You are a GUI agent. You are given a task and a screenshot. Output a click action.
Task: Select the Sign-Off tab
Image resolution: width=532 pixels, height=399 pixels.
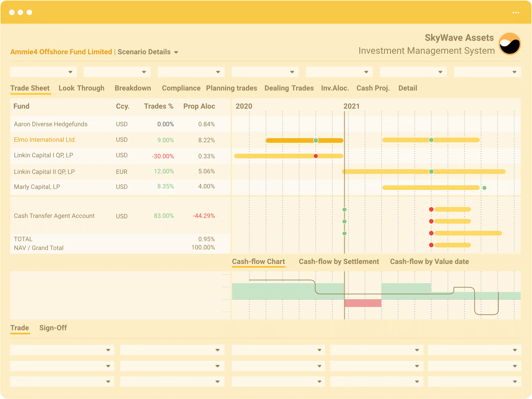tap(53, 328)
